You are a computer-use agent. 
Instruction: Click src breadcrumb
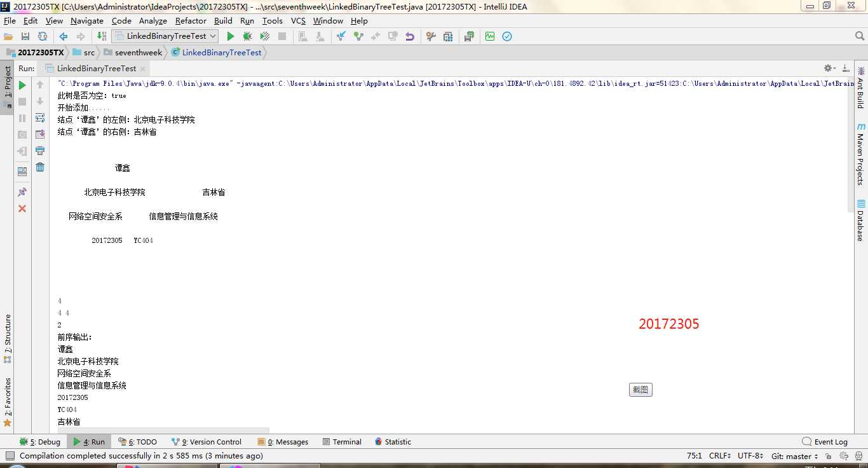(83, 53)
